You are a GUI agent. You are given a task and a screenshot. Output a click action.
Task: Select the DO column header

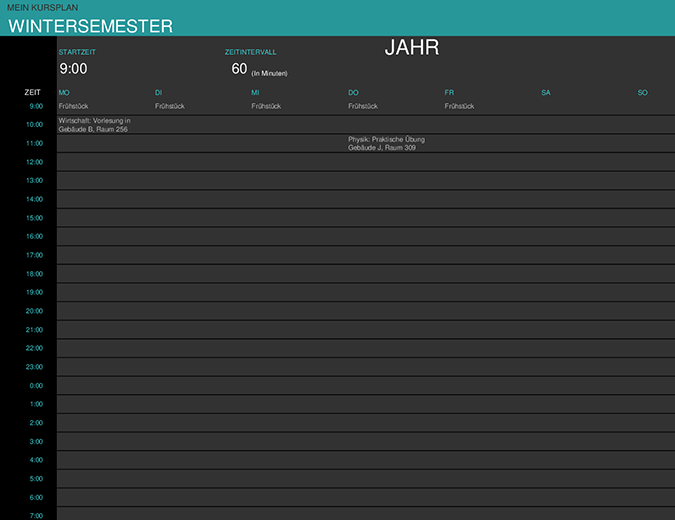point(353,93)
